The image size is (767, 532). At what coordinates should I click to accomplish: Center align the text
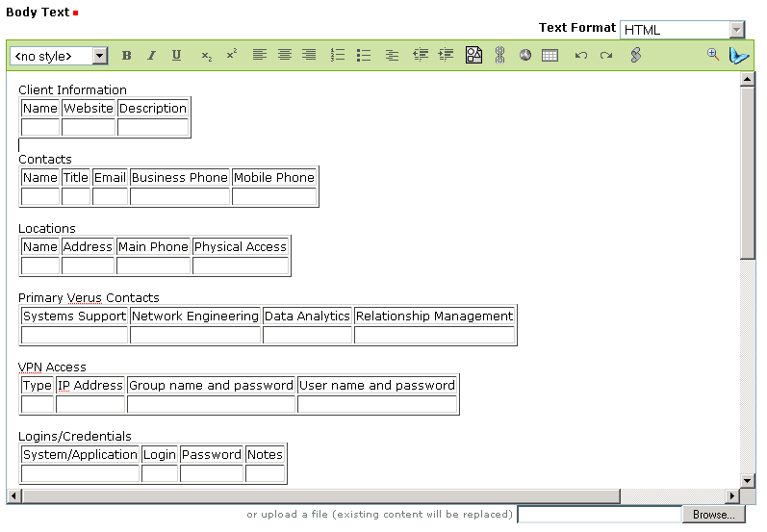click(x=285, y=56)
